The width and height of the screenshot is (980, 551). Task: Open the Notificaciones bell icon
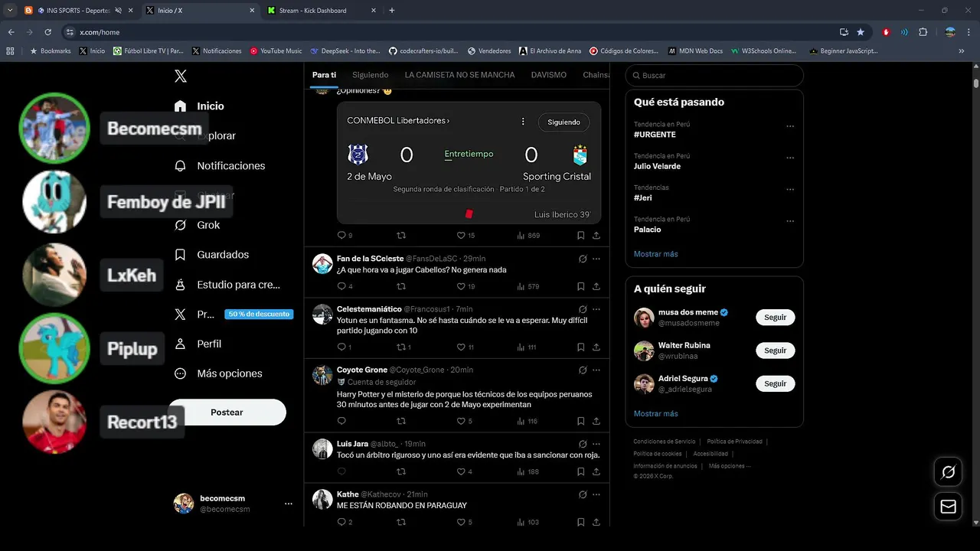point(181,165)
